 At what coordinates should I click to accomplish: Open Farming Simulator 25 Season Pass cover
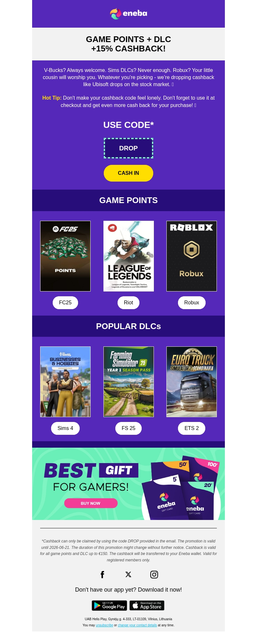pos(128,382)
